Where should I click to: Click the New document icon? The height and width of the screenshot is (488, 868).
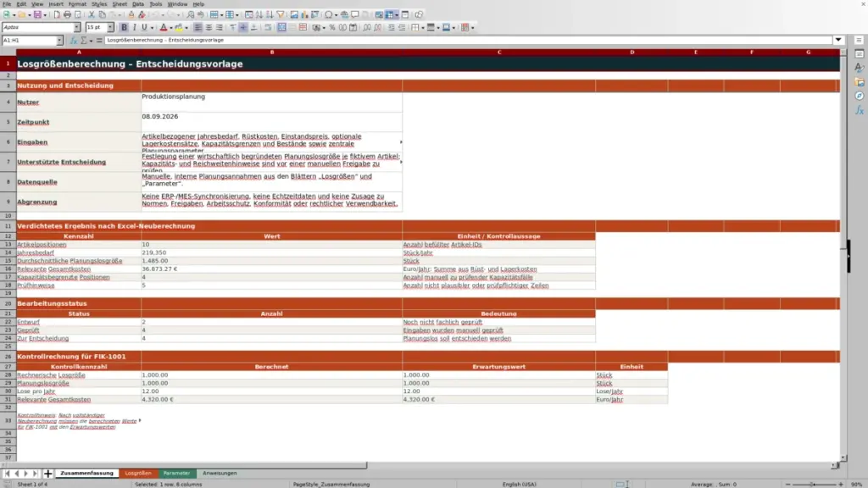[7, 15]
